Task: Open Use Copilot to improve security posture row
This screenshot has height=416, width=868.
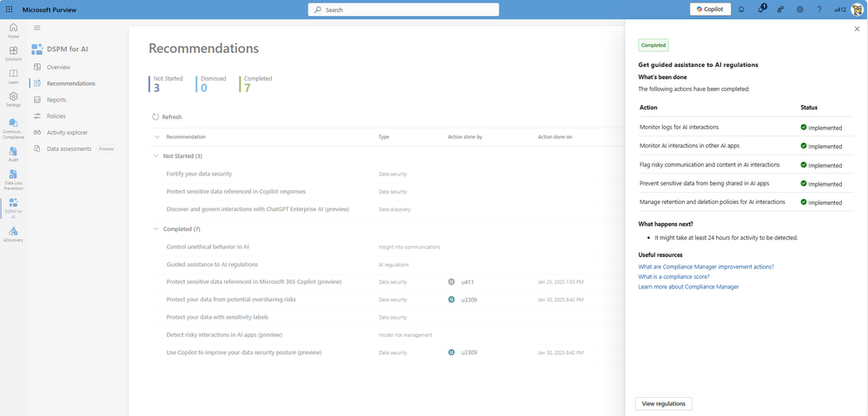Action: (x=244, y=353)
